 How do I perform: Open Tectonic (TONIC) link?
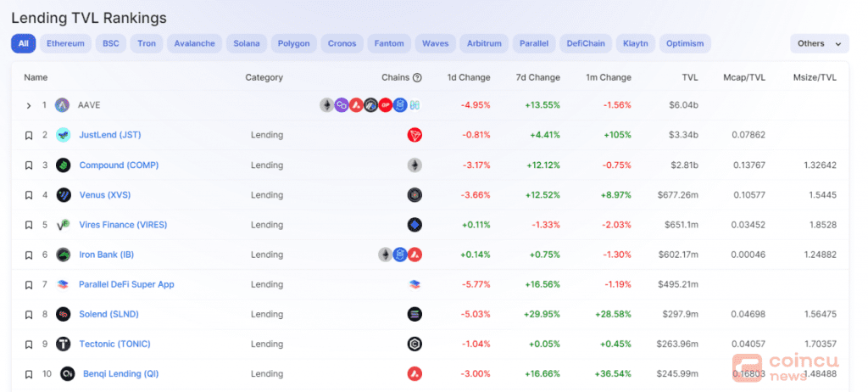(114, 344)
